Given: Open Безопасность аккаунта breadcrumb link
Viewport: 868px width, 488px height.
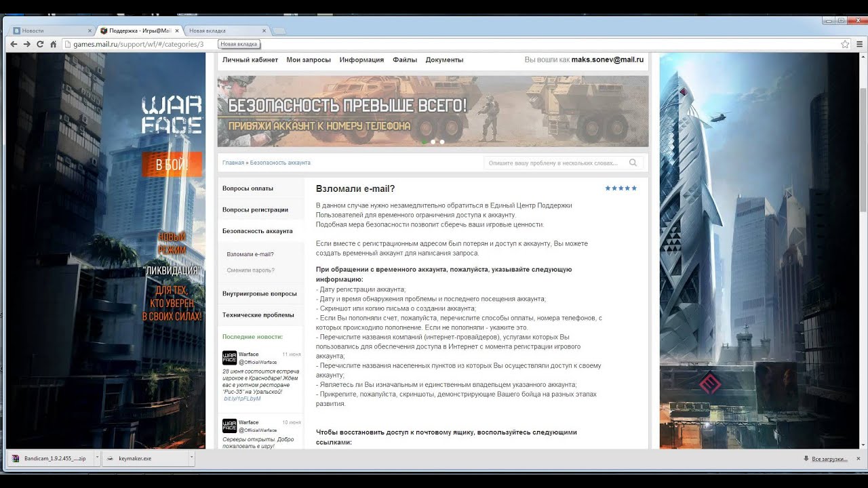Looking at the screenshot, I should pos(280,163).
